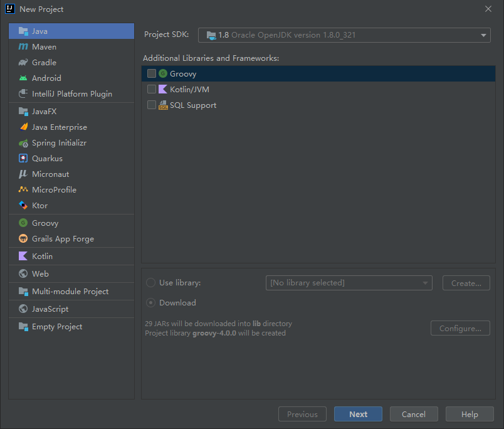Enable the Groovy framework checkbox
The height and width of the screenshot is (429, 504).
(152, 73)
